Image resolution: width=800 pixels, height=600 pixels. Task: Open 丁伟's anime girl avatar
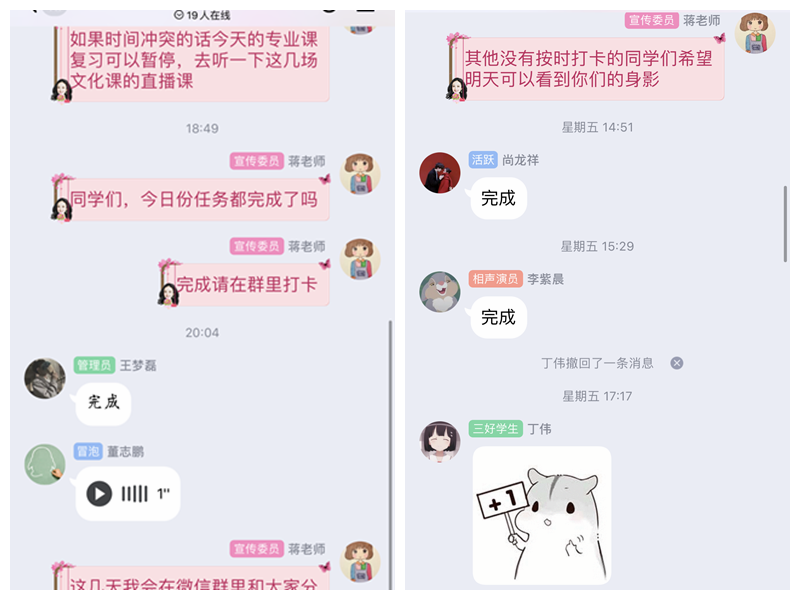(x=440, y=441)
